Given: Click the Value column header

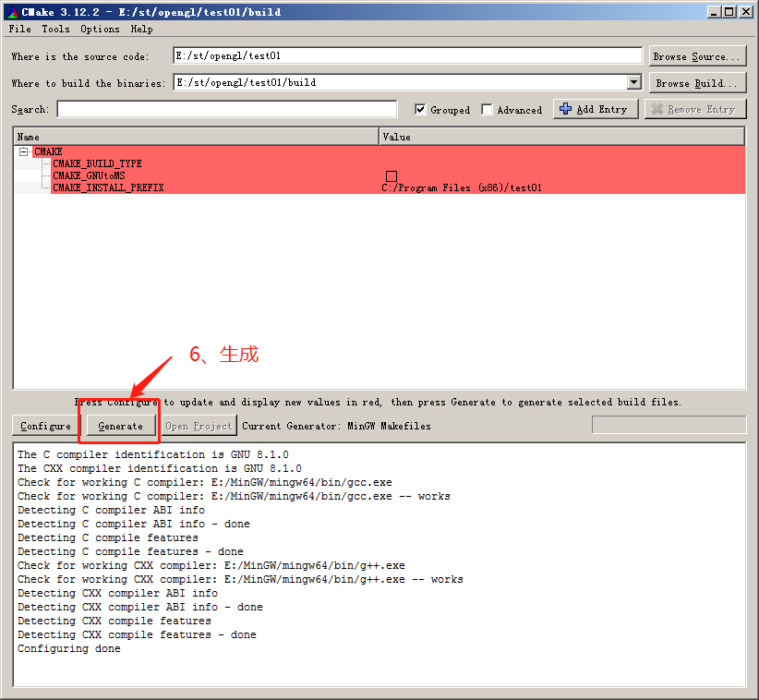Looking at the screenshot, I should click(x=561, y=137).
